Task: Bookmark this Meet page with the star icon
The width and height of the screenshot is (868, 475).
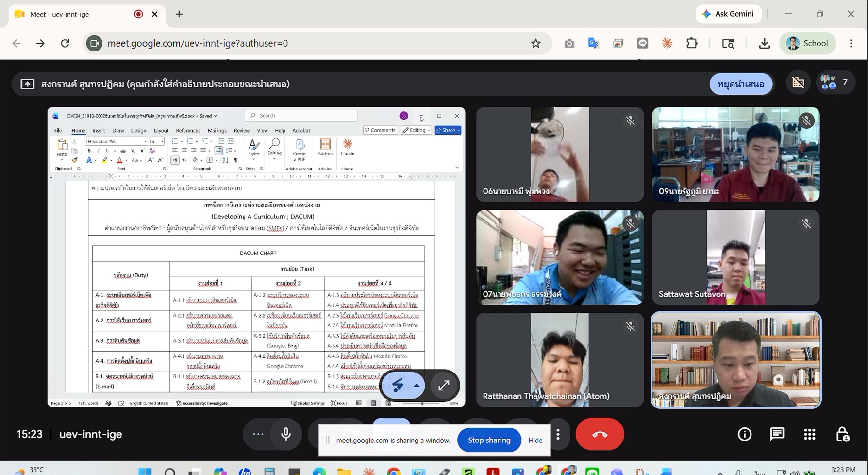Action: point(536,43)
